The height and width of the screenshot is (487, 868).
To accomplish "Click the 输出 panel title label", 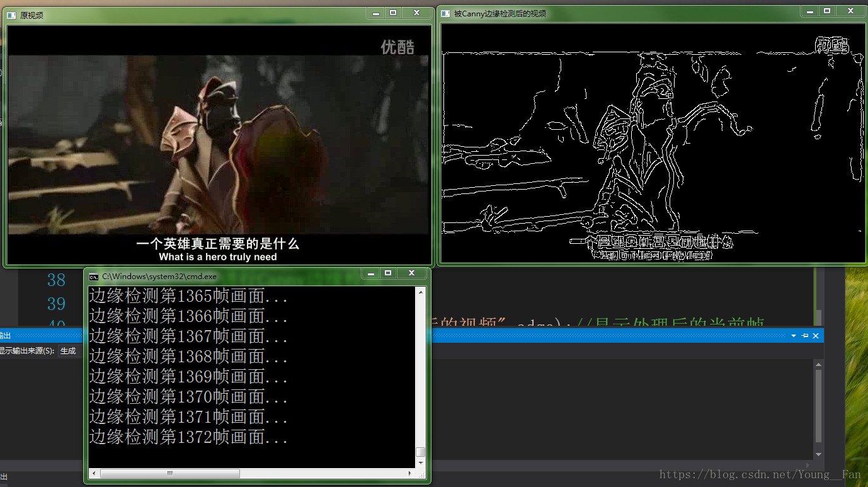I will 5,336.
